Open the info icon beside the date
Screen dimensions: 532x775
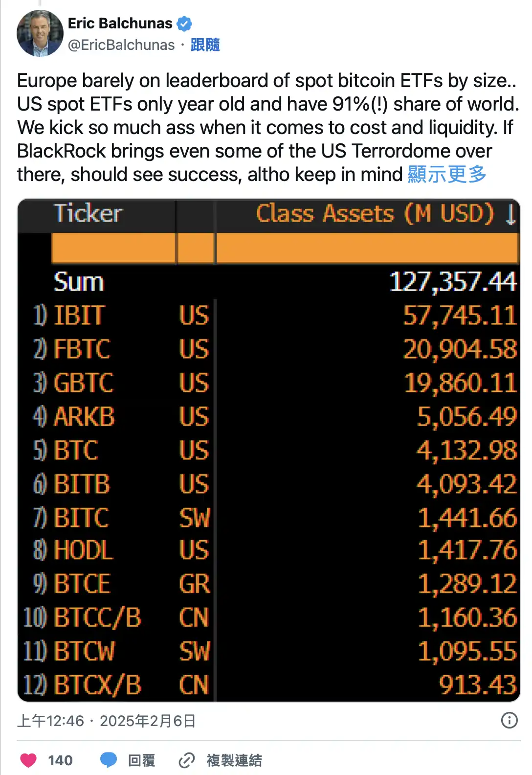(x=509, y=720)
